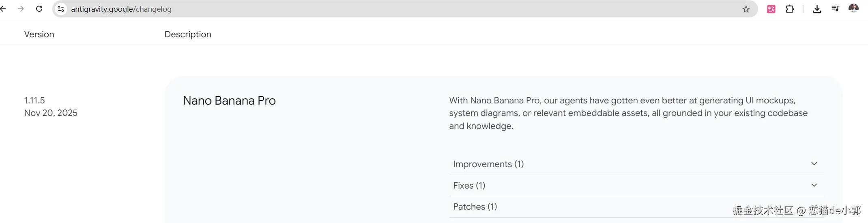
Task: View site information for antigravity.google
Action: pyautogui.click(x=61, y=9)
